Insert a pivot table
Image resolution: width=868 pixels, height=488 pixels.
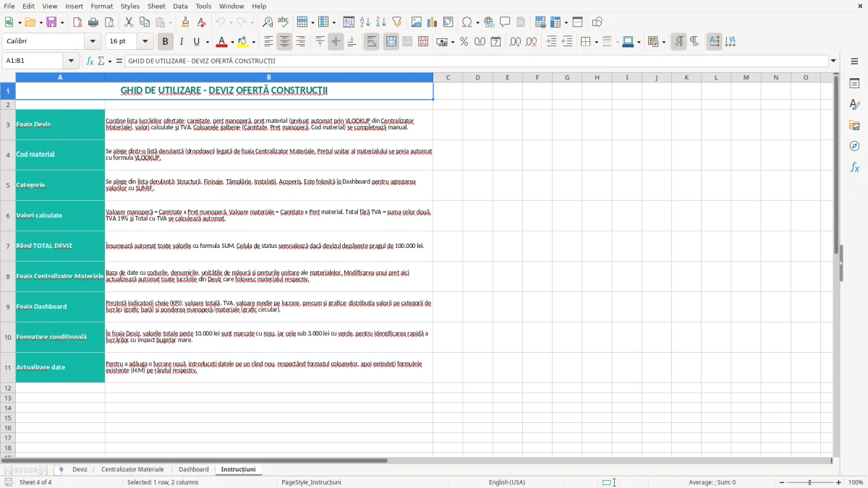coord(448,22)
